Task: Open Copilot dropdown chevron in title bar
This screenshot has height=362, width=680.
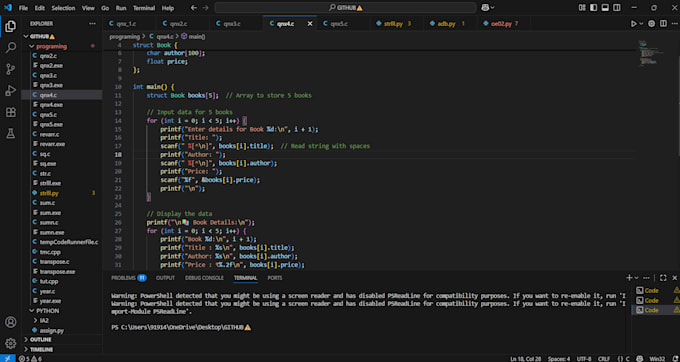Action: [x=492, y=8]
